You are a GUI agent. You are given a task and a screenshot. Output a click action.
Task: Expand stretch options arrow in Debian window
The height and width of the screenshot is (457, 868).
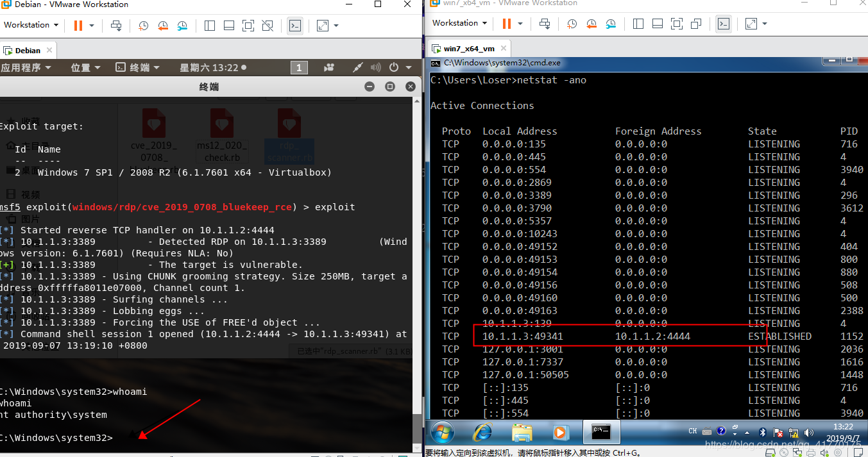[x=336, y=26]
